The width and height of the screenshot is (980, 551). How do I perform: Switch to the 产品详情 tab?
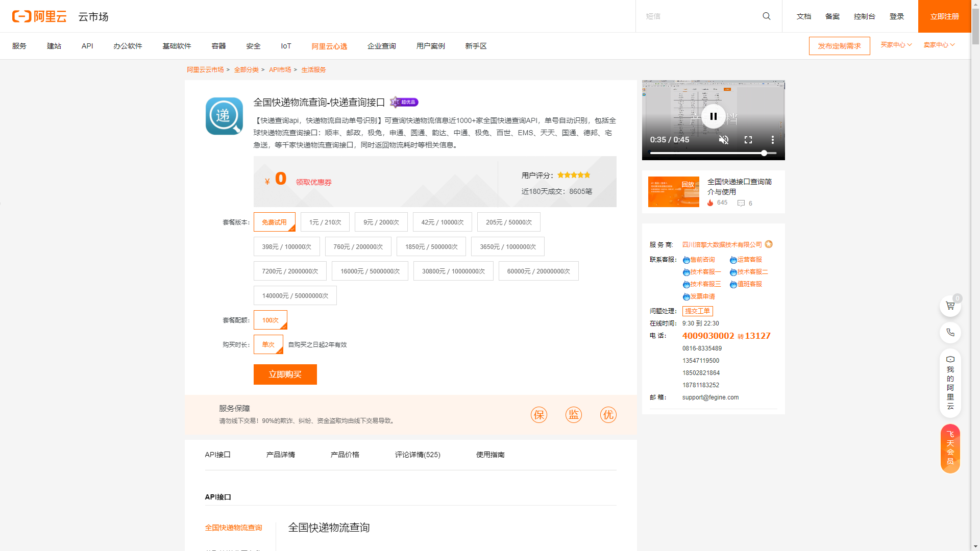pyautogui.click(x=281, y=455)
